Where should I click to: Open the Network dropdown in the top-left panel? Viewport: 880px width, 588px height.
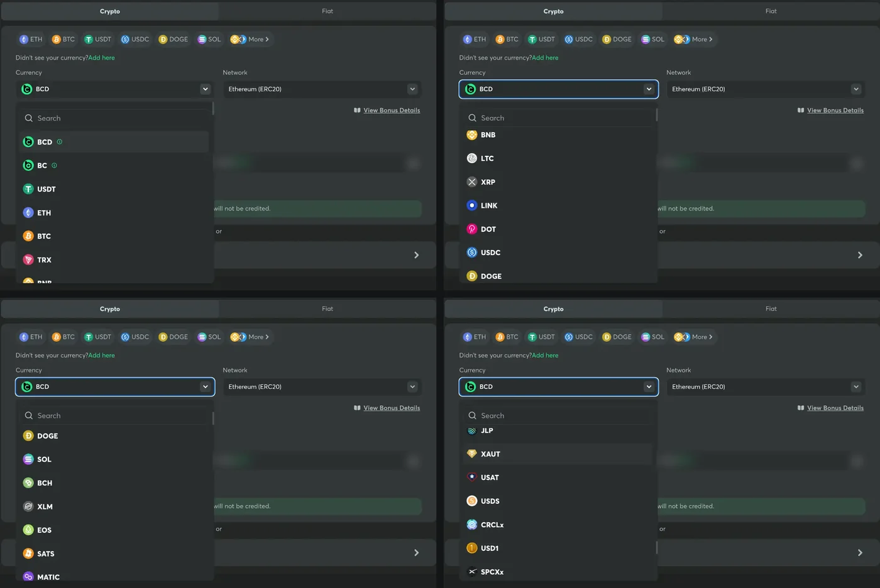(x=322, y=89)
